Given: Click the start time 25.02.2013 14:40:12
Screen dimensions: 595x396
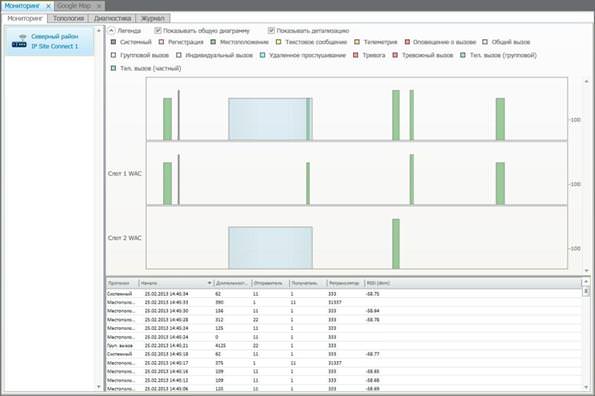Looking at the screenshot, I should pyautogui.click(x=166, y=380).
